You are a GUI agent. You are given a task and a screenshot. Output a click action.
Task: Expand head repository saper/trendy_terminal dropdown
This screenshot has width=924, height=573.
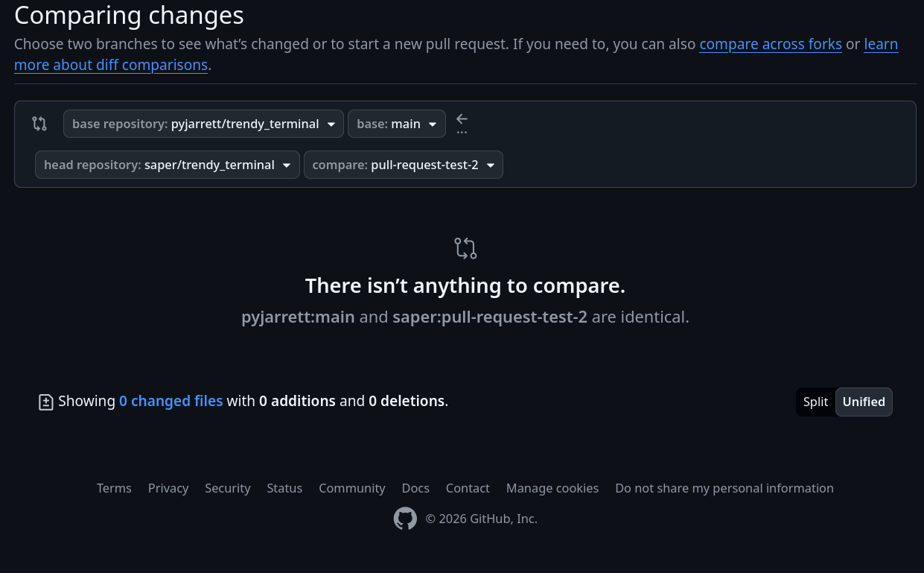click(x=168, y=165)
